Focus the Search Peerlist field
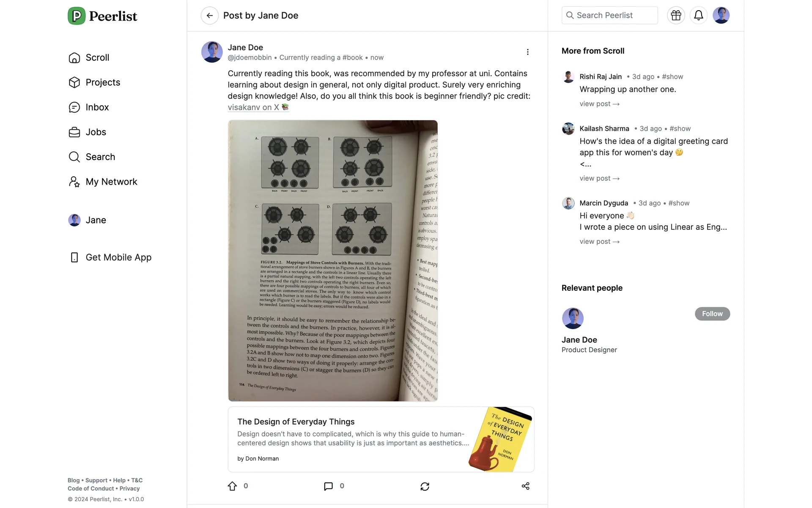 coord(609,16)
